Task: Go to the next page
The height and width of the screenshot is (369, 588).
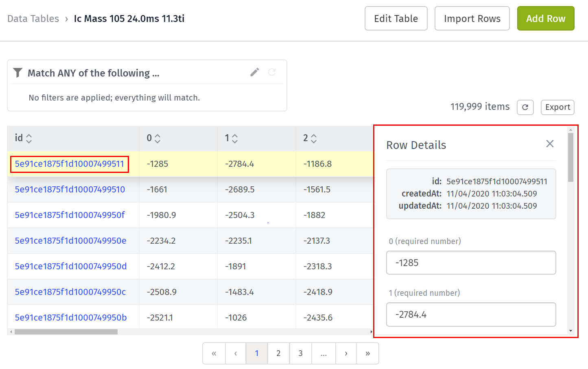Action: coord(346,353)
